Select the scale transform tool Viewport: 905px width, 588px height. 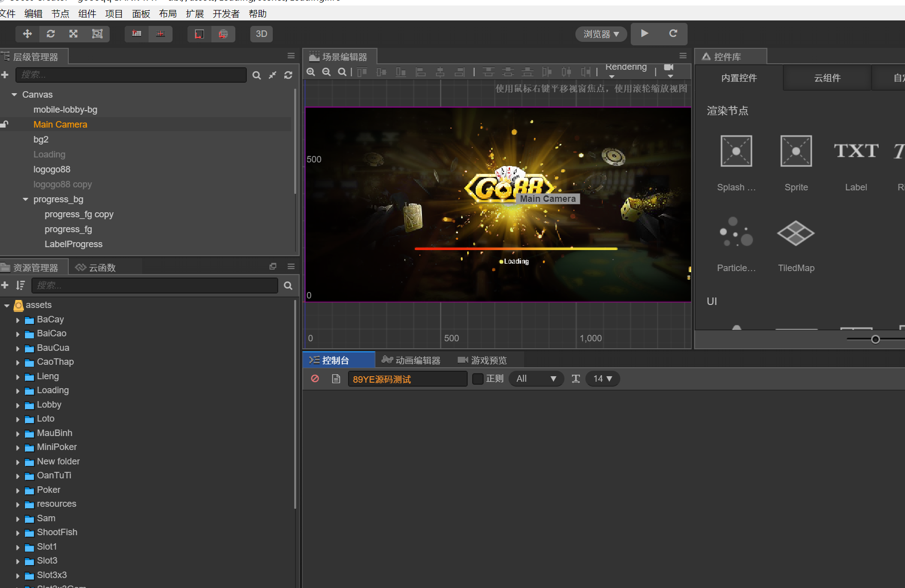click(73, 33)
